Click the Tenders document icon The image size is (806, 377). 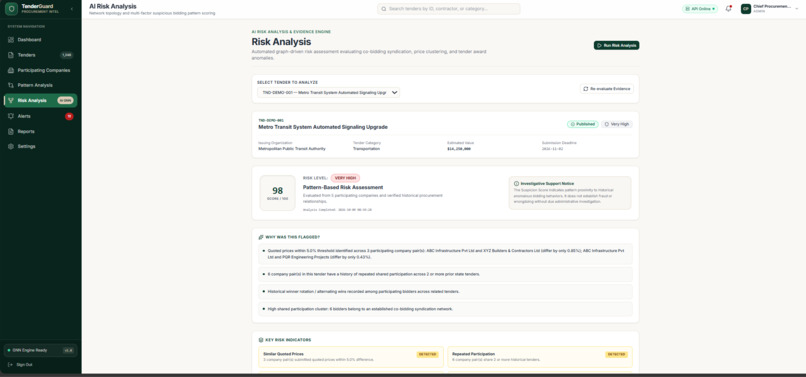point(11,55)
